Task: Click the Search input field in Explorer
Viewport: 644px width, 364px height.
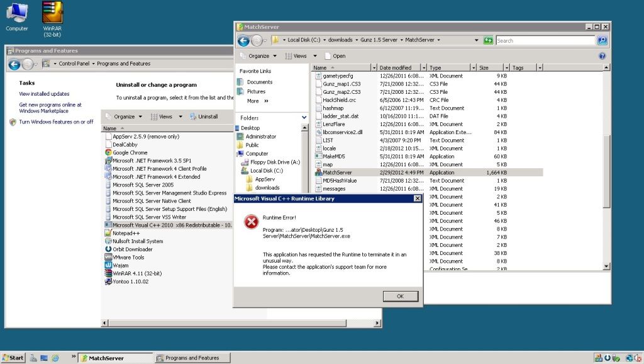Action: pos(545,40)
